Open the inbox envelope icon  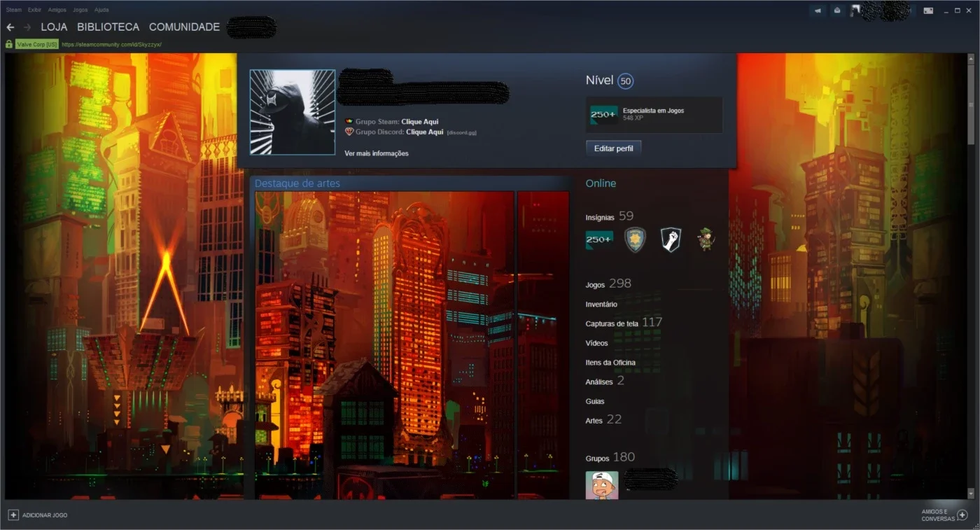pyautogui.click(x=836, y=11)
